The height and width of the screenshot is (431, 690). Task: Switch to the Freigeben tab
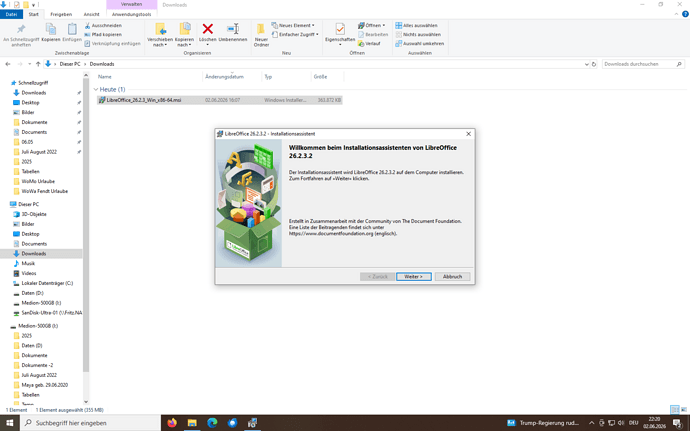[x=61, y=15]
